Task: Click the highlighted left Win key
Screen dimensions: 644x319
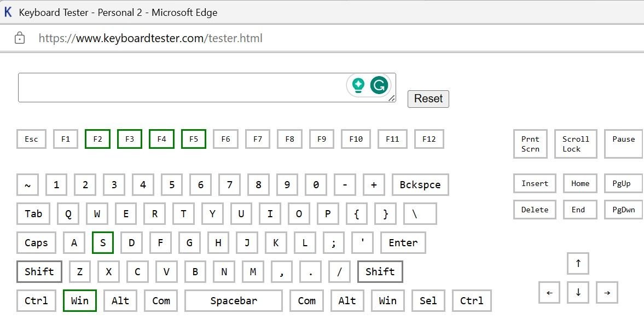Action: [79, 300]
